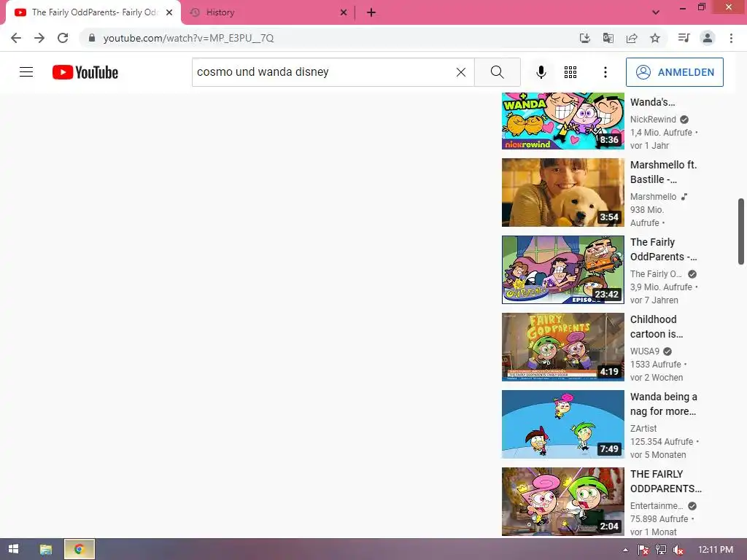This screenshot has height=560, width=747.
Task: Go back in browser history
Action: (16, 38)
